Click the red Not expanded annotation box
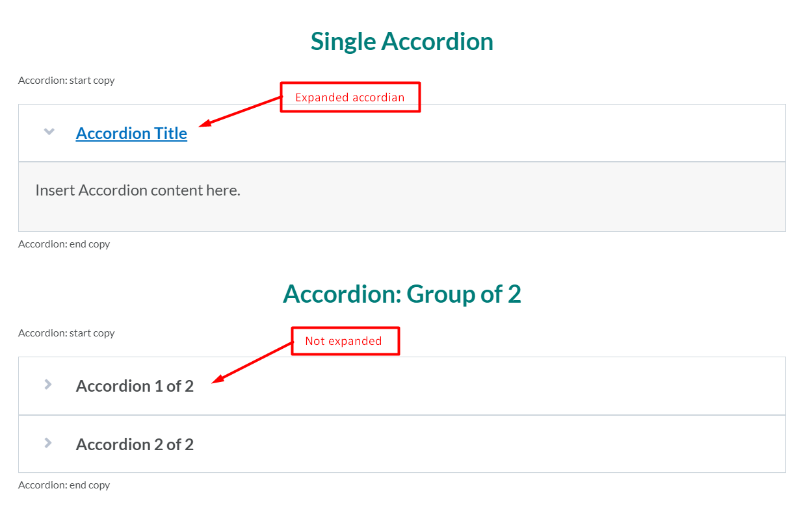Screen dimensions: 812x519 click(x=345, y=341)
